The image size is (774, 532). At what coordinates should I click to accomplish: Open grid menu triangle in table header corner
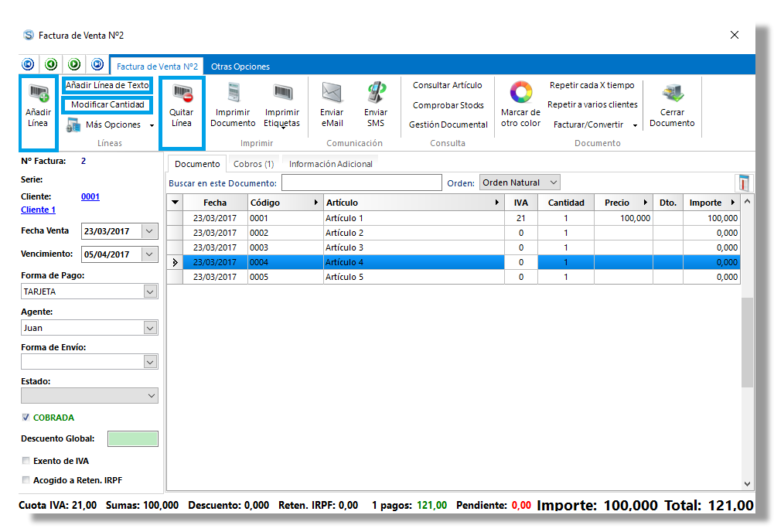tap(176, 203)
